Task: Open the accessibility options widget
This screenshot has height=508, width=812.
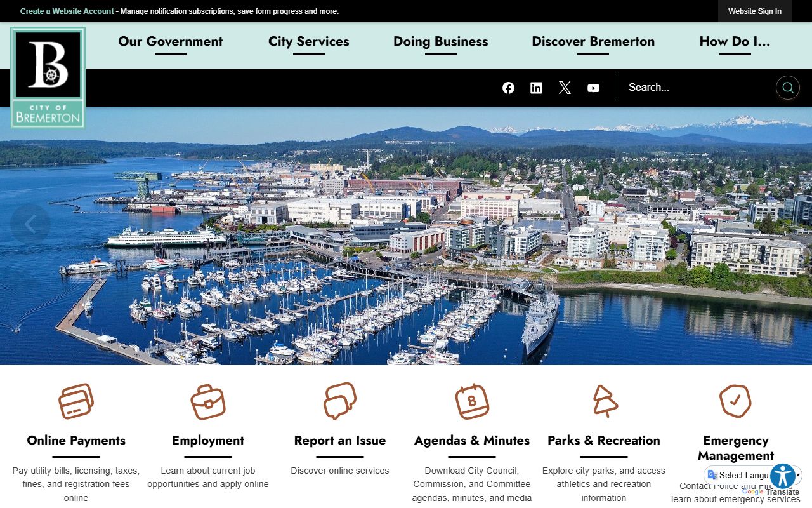Action: (x=783, y=476)
